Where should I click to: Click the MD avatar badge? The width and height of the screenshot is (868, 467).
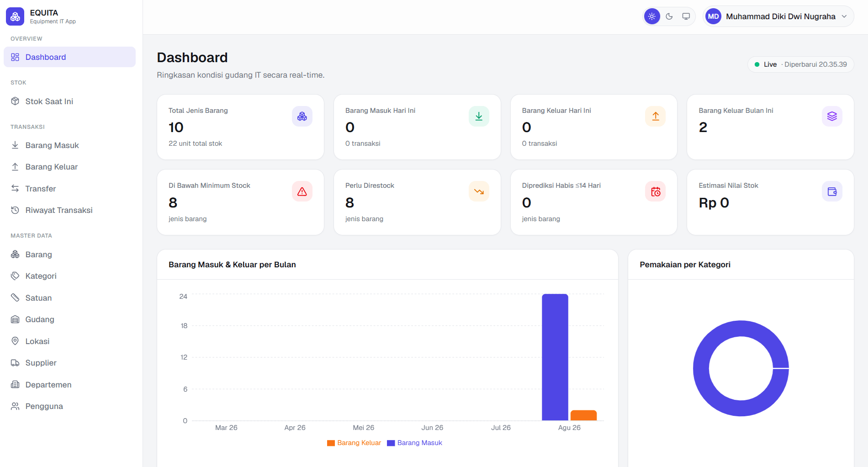(x=714, y=16)
